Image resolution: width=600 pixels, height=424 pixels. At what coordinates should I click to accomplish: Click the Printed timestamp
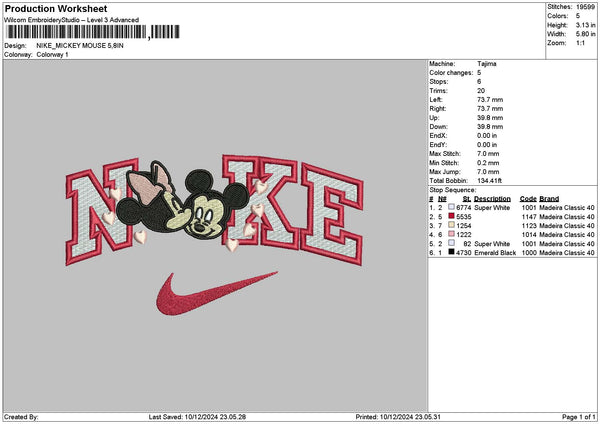[398, 417]
